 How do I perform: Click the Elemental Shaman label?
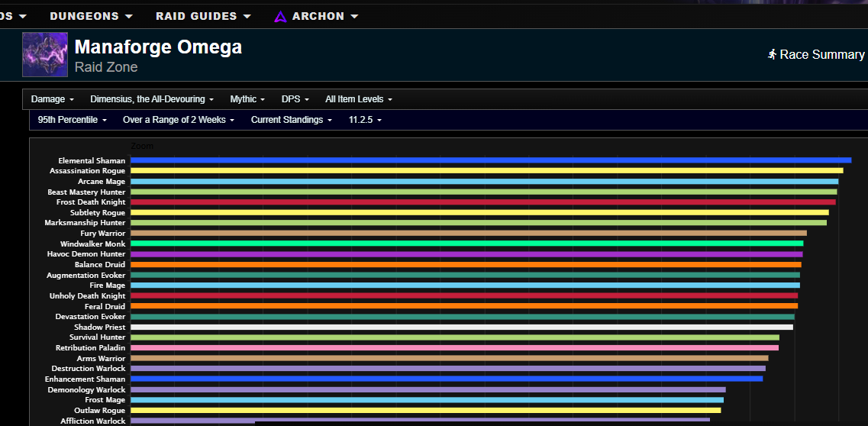(92, 160)
